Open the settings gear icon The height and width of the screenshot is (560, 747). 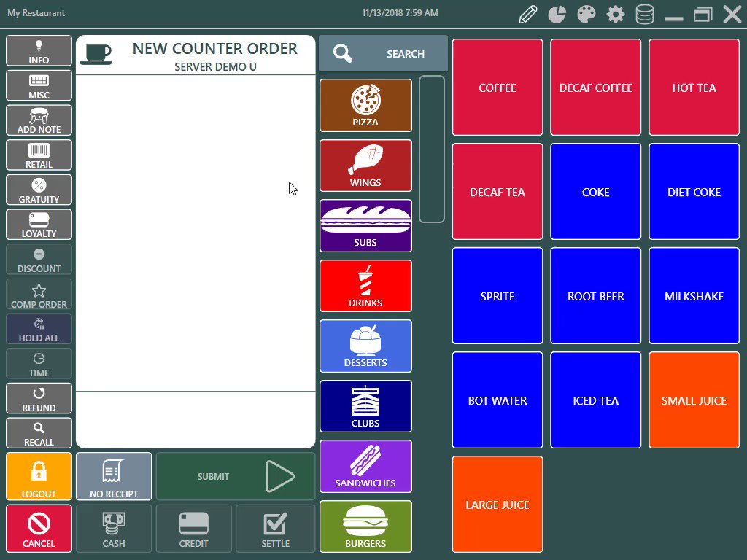pos(616,14)
